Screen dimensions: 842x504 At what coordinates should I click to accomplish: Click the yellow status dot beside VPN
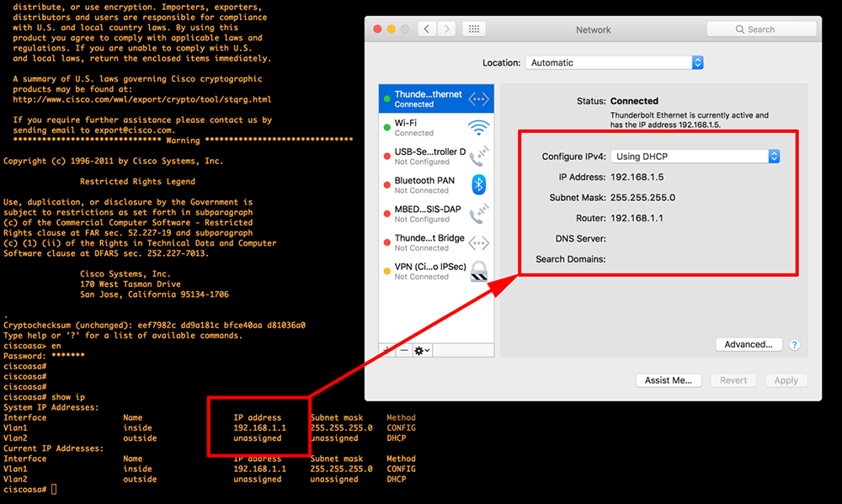386,271
